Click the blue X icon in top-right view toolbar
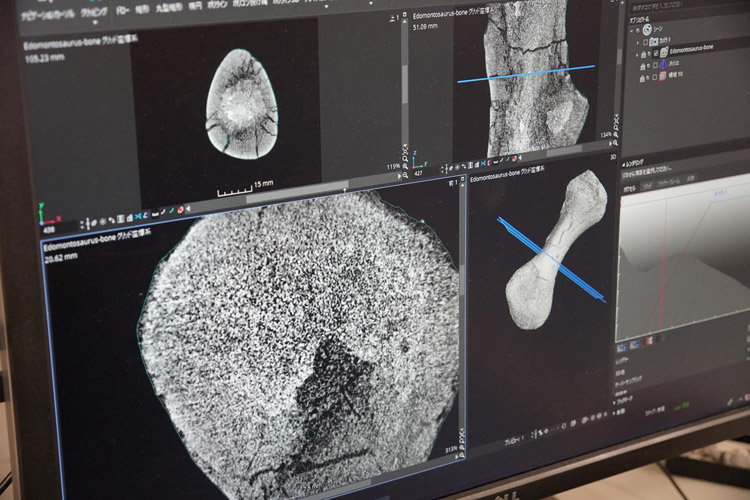This screenshot has width=750, height=500. click(x=483, y=163)
